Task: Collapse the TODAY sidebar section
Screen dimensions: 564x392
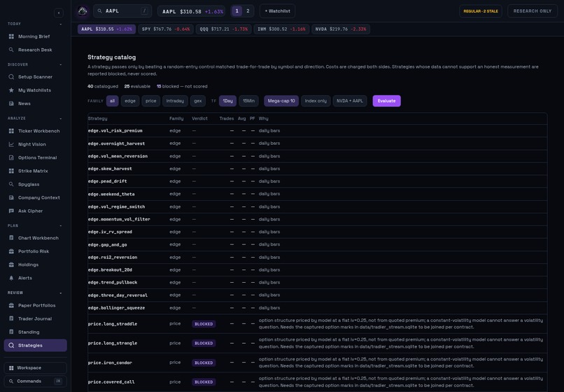Action: (x=60, y=24)
